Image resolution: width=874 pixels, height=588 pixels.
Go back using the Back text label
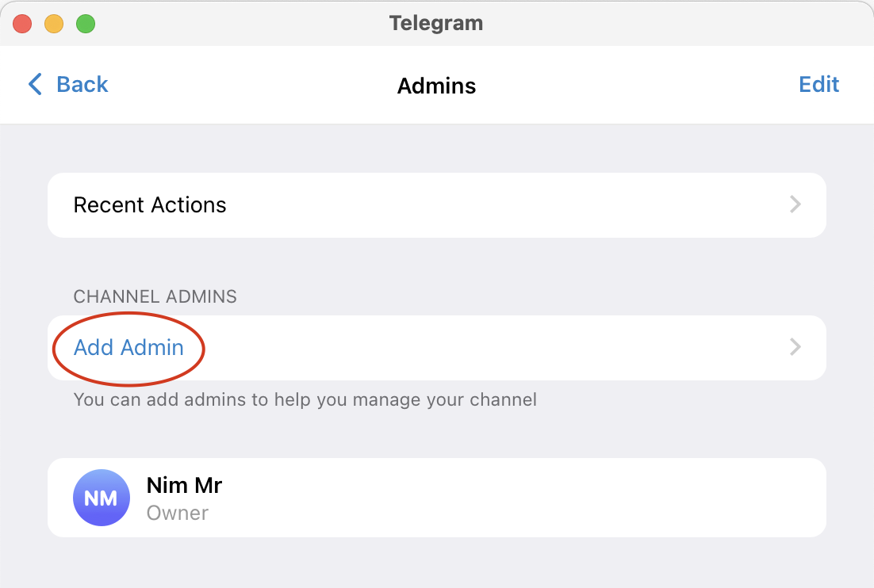(82, 84)
